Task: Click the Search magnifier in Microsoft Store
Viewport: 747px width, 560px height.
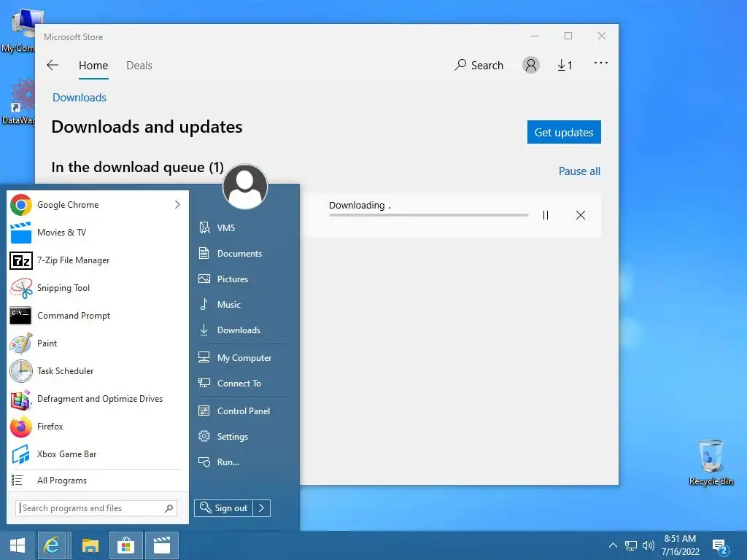Action: [479, 65]
